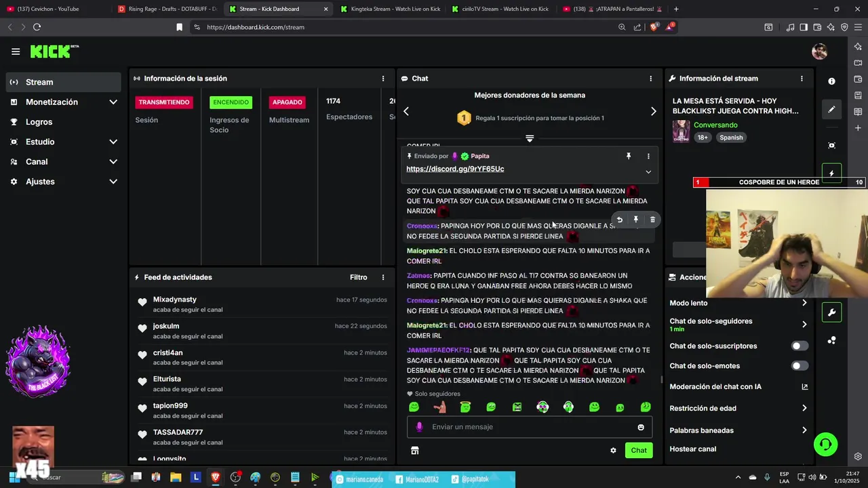Expand the Ajustes sidebar section
868x488 pixels.
pyautogui.click(x=113, y=182)
